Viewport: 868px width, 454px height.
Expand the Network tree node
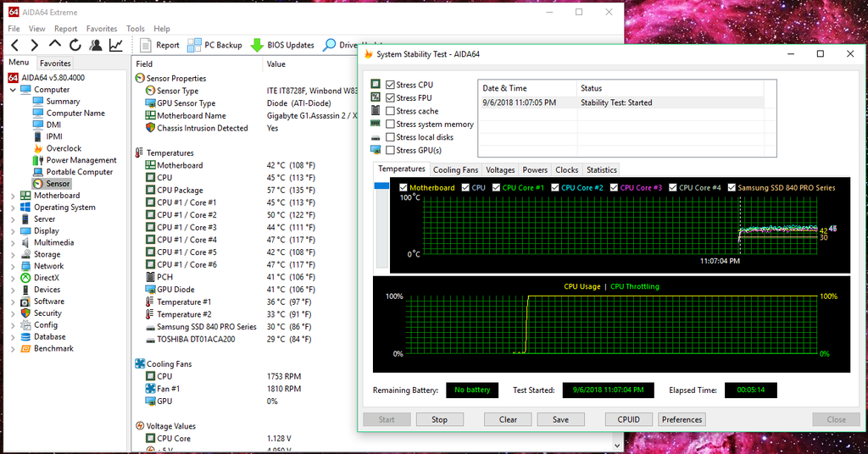pyautogui.click(x=14, y=266)
